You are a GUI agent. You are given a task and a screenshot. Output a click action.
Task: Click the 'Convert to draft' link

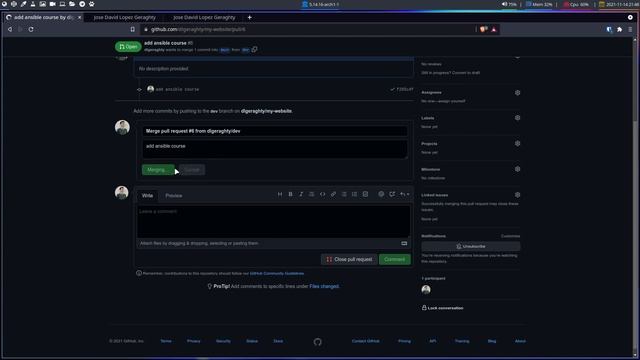465,73
